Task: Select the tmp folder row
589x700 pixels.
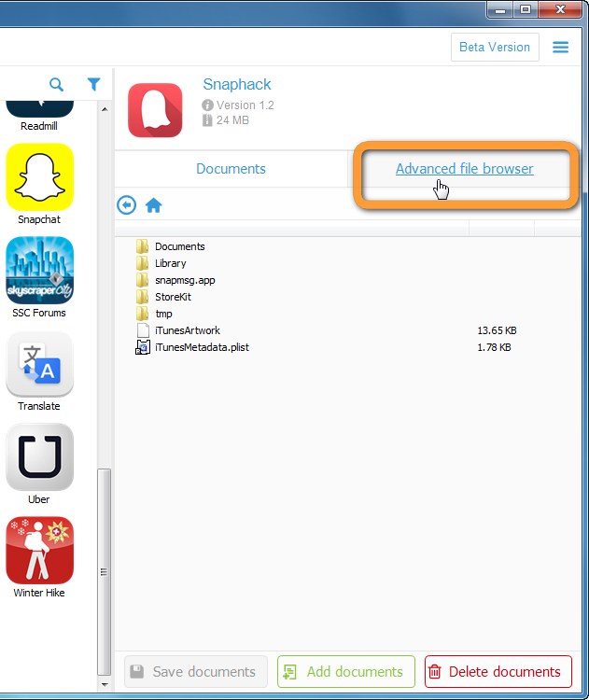Action: tap(348, 314)
